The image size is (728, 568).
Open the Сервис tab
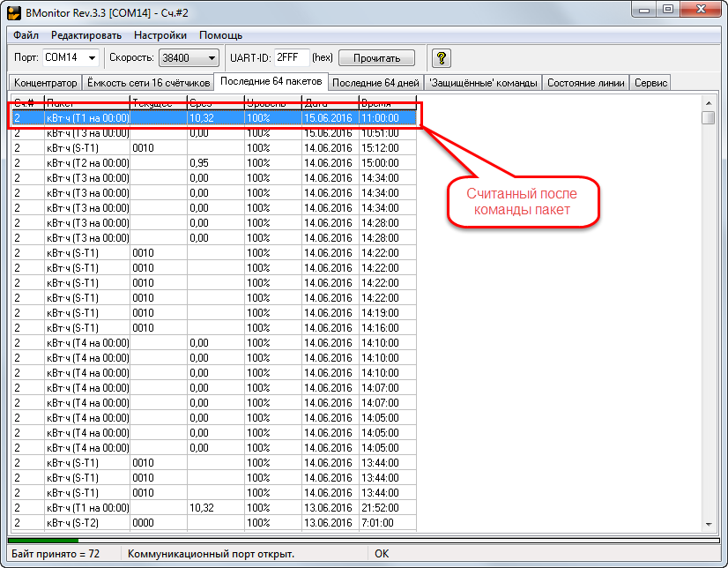click(x=650, y=83)
